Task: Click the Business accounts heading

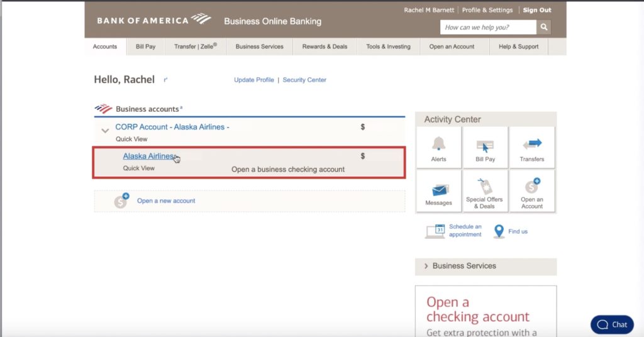Action: 147,109
